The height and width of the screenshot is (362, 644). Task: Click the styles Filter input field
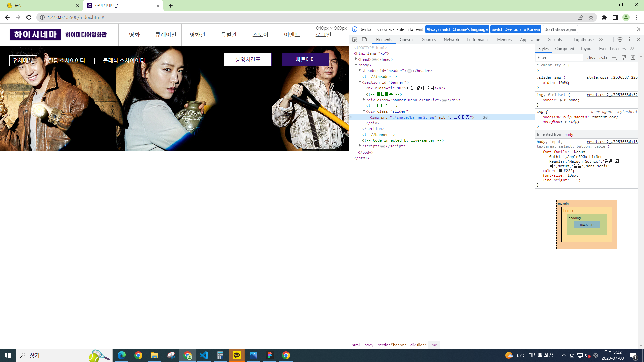pos(560,57)
